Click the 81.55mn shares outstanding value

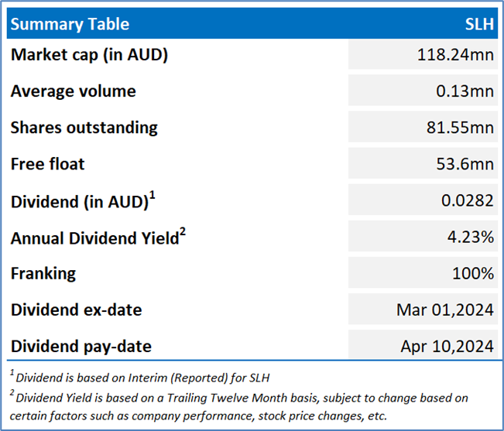459,128
